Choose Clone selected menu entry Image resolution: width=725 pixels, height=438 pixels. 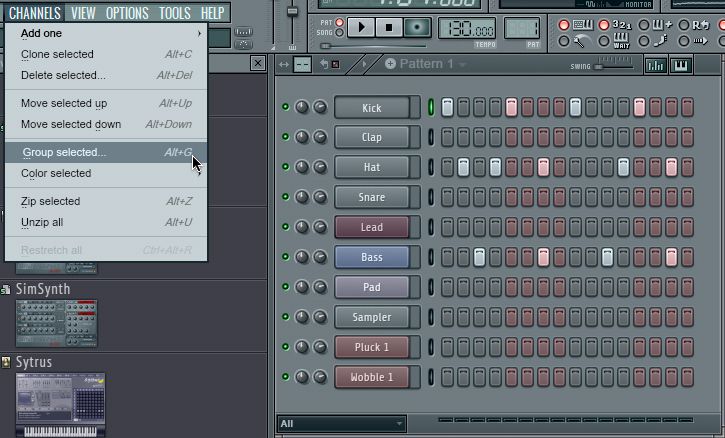[x=106, y=54]
